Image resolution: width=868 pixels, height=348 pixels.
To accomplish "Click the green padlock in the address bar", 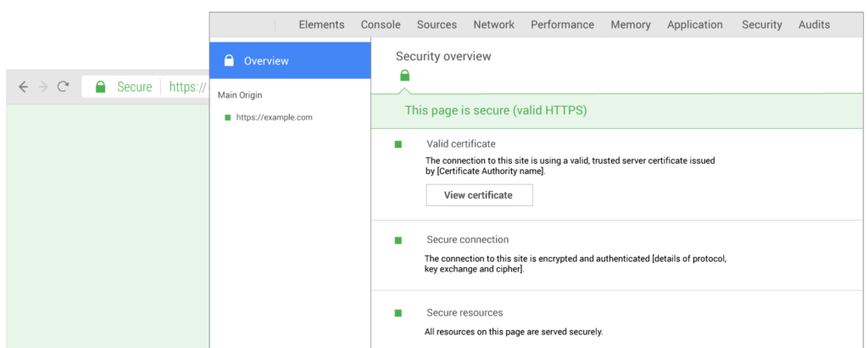I will (100, 87).
